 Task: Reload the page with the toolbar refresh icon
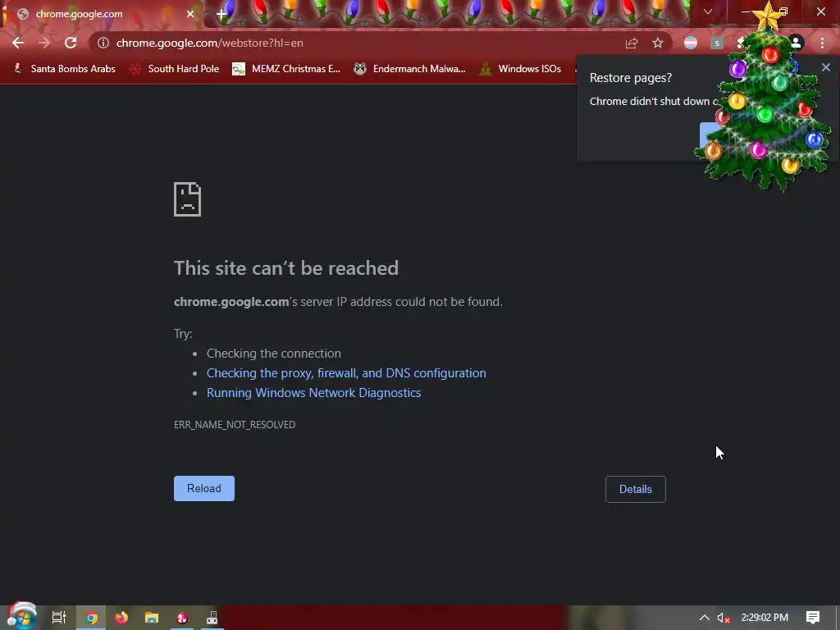pyautogui.click(x=71, y=43)
